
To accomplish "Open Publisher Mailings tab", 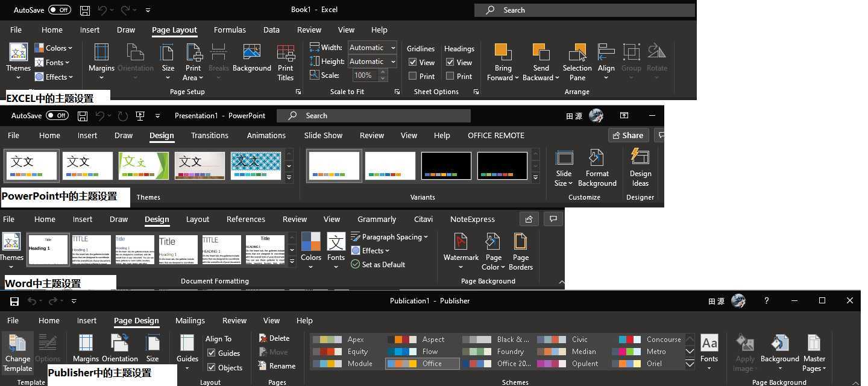I will [190, 320].
